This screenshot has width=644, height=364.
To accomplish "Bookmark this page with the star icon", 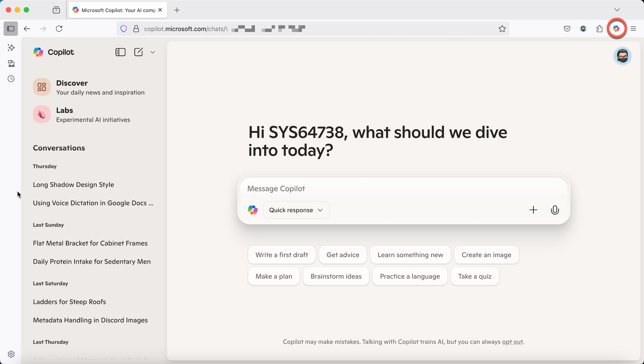I will click(x=502, y=28).
